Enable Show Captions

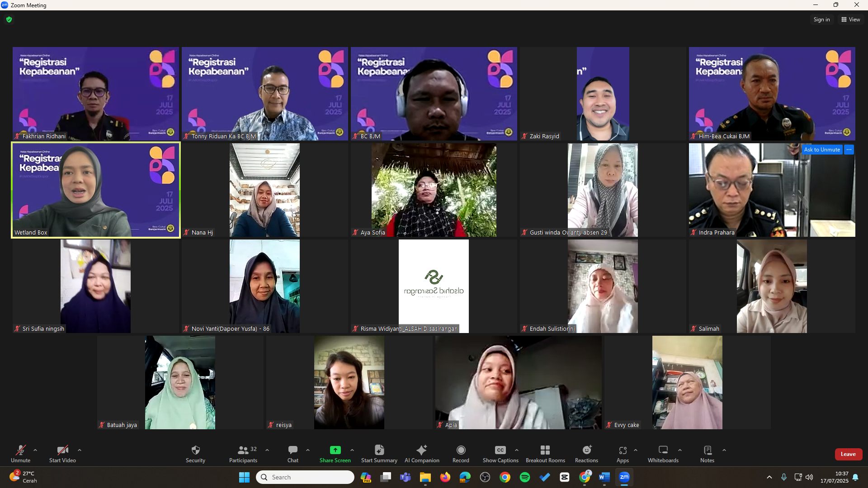click(500, 453)
